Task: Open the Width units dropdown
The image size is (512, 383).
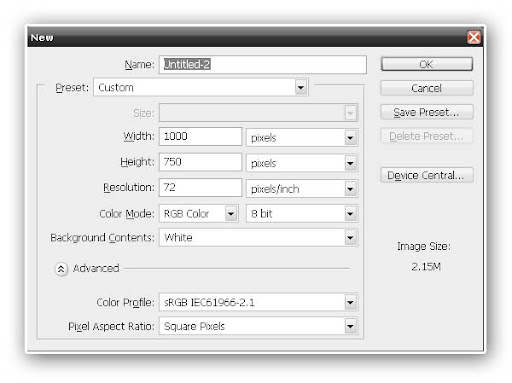Action: [302, 137]
